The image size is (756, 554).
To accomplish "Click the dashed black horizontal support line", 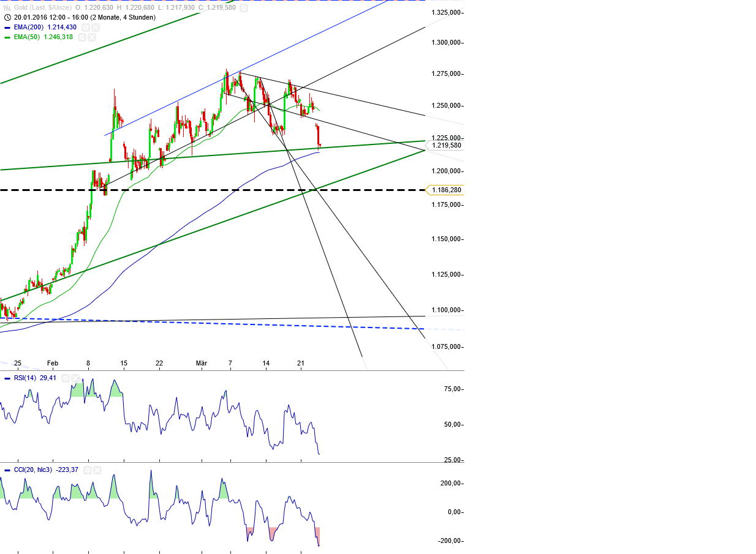I will pos(184,190).
